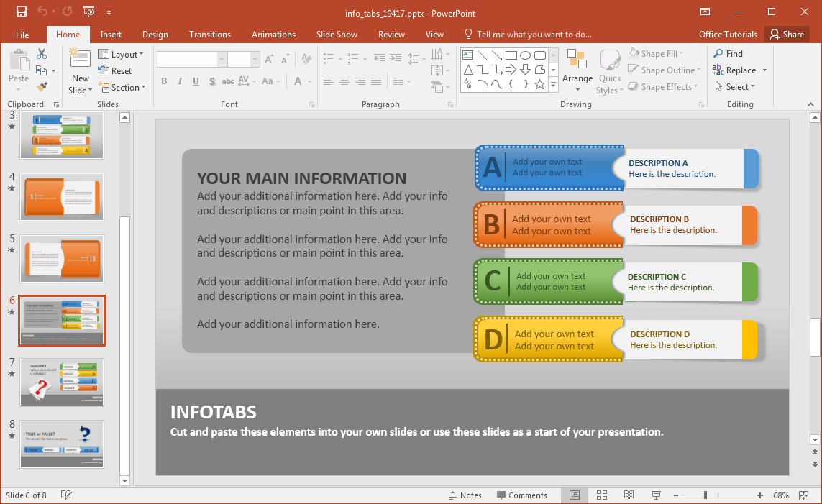Toggle Bold formatting
Screen dimensions: 822x504
tap(164, 82)
